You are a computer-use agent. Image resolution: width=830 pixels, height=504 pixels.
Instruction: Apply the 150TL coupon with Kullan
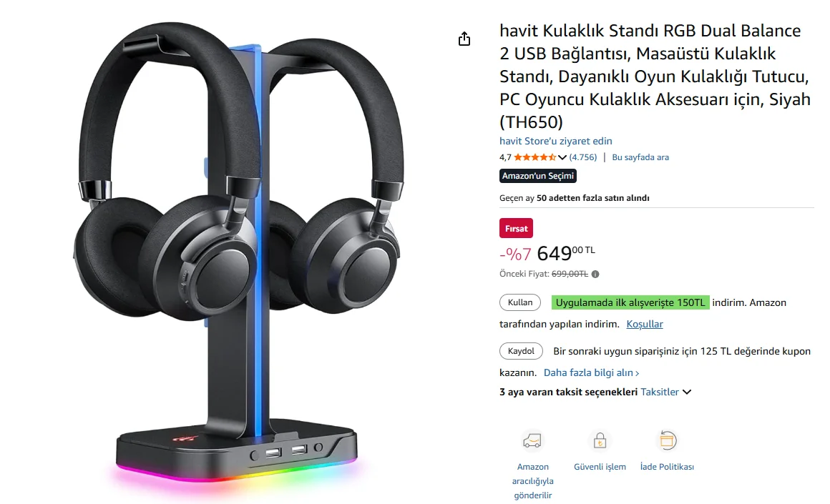(519, 302)
